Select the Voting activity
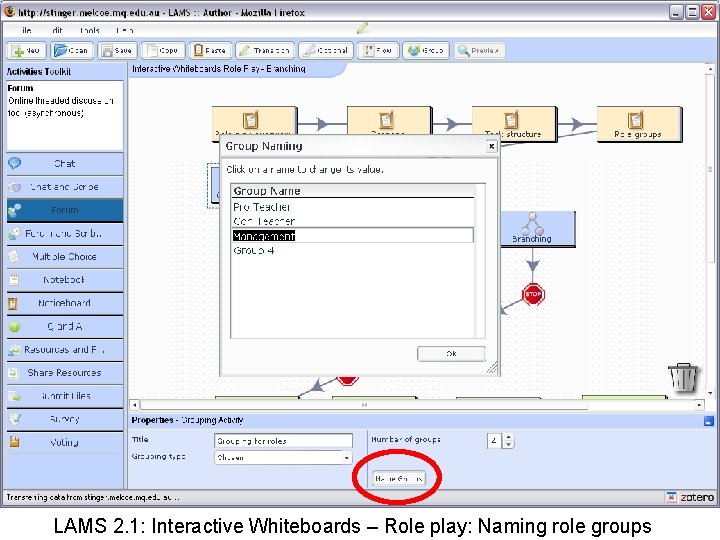The image size is (720, 540). [65, 443]
